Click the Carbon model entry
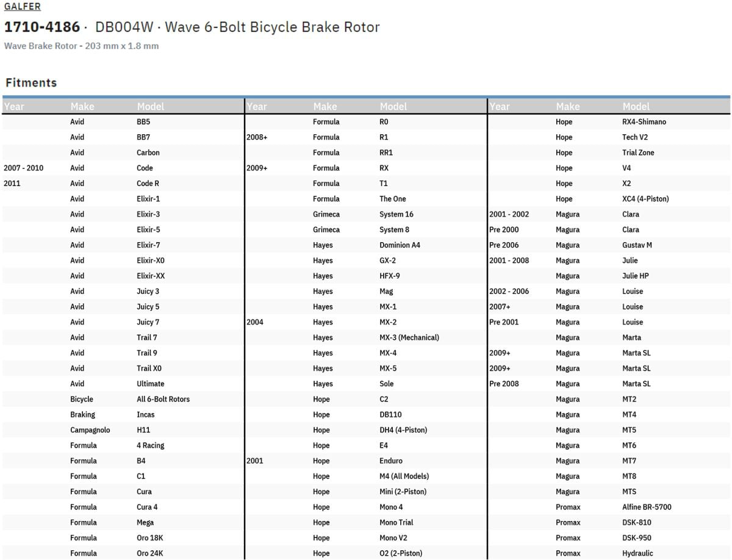Image resolution: width=732 pixels, height=560 pixels. tap(148, 153)
